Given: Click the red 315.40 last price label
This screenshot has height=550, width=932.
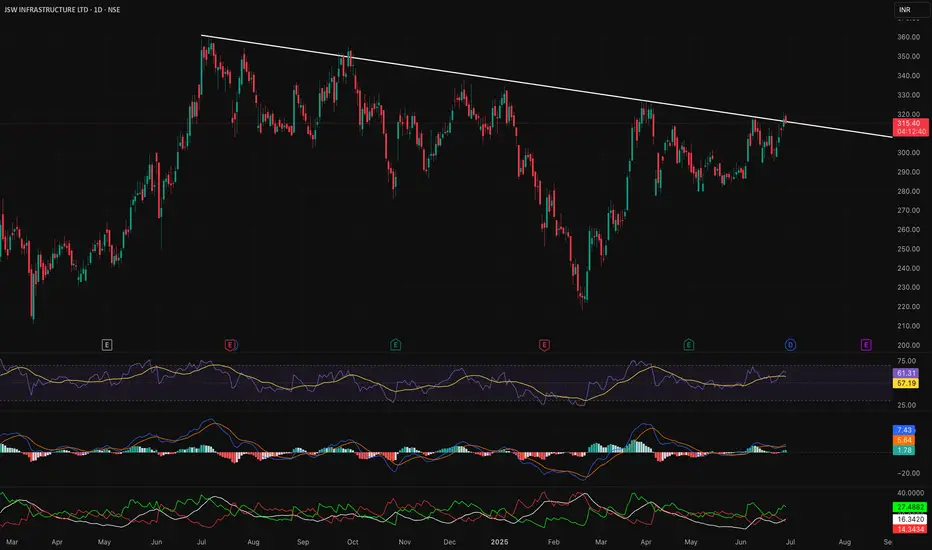Looking at the screenshot, I should click(910, 123).
